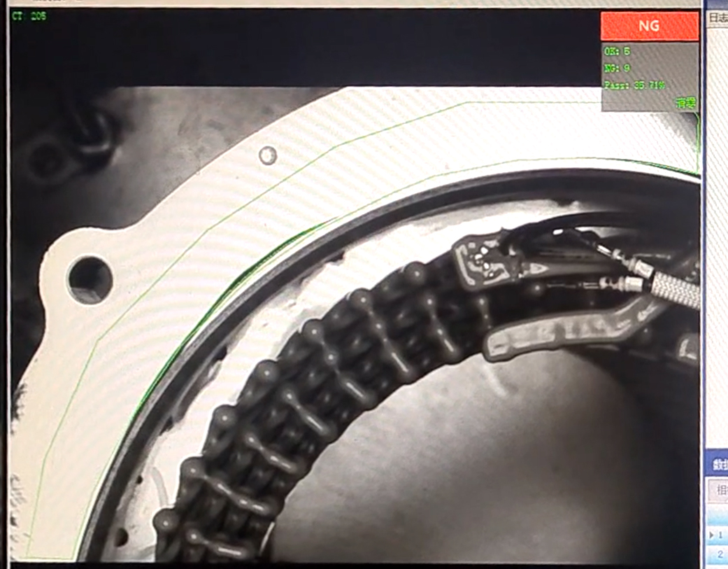The image size is (728, 569).
Task: Click the braided cable end at right edge
Action: pyautogui.click(x=677, y=290)
